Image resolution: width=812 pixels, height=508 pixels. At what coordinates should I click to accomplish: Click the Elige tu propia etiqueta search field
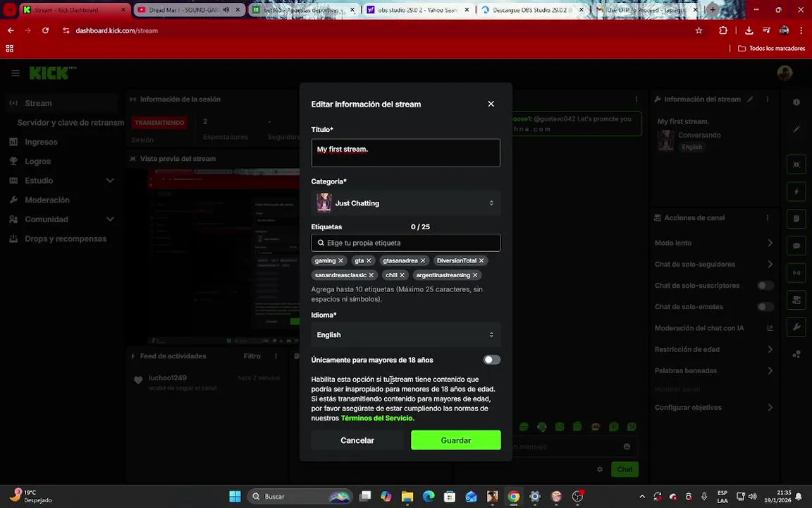(x=405, y=243)
